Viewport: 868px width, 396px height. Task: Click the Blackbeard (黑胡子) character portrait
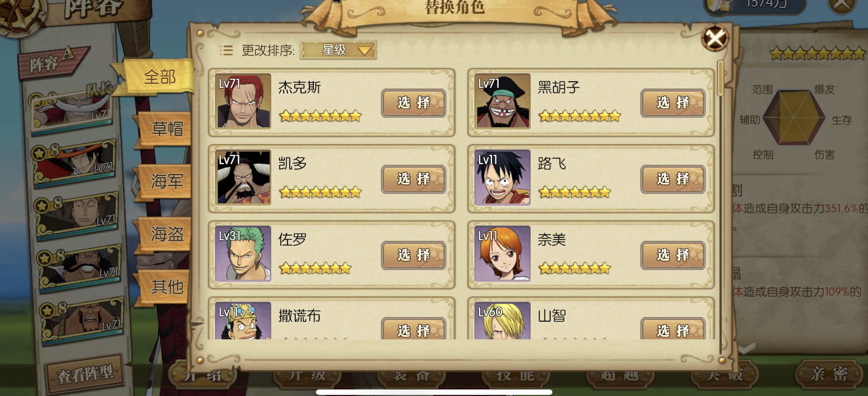pyautogui.click(x=502, y=101)
